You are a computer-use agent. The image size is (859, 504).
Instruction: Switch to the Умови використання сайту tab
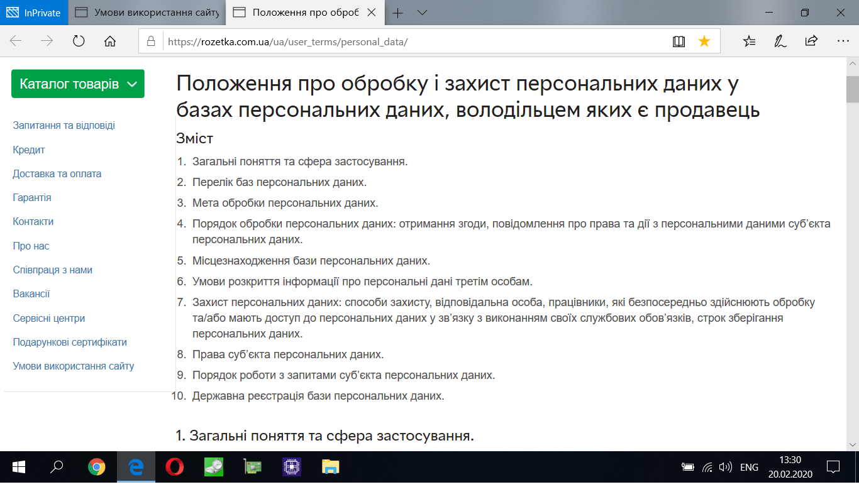[147, 13]
